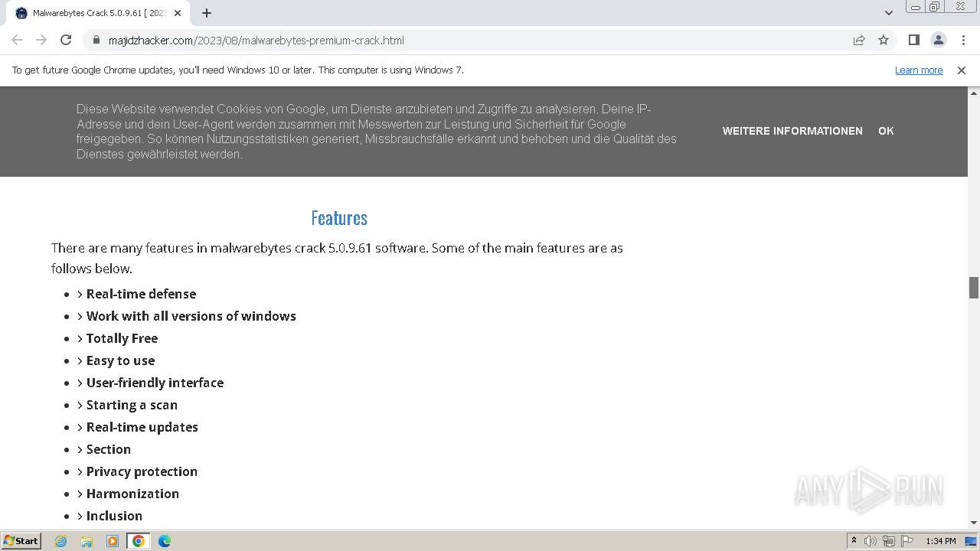The width and height of the screenshot is (980, 551).
Task: Click 'Privacy protection' list item
Action: click(142, 471)
